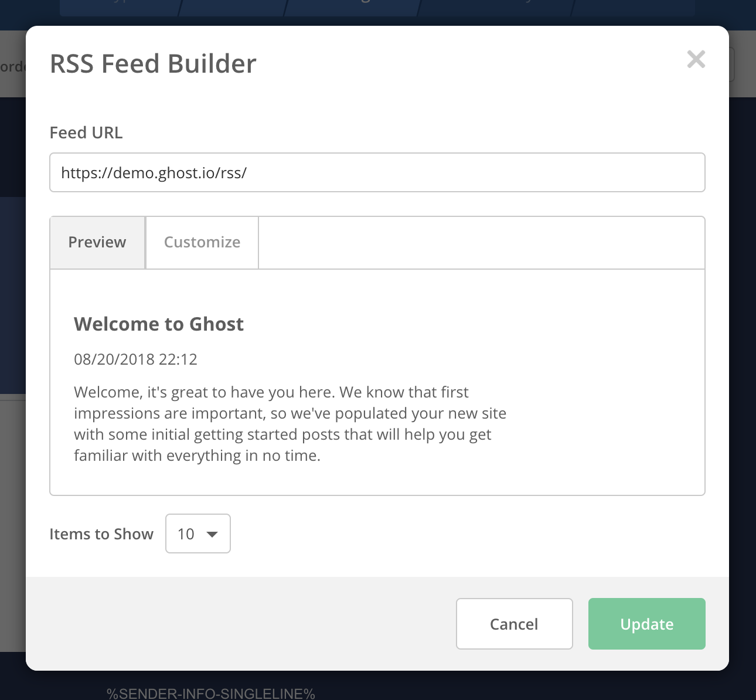Close the RSS Feed Builder dialog

[696, 59]
